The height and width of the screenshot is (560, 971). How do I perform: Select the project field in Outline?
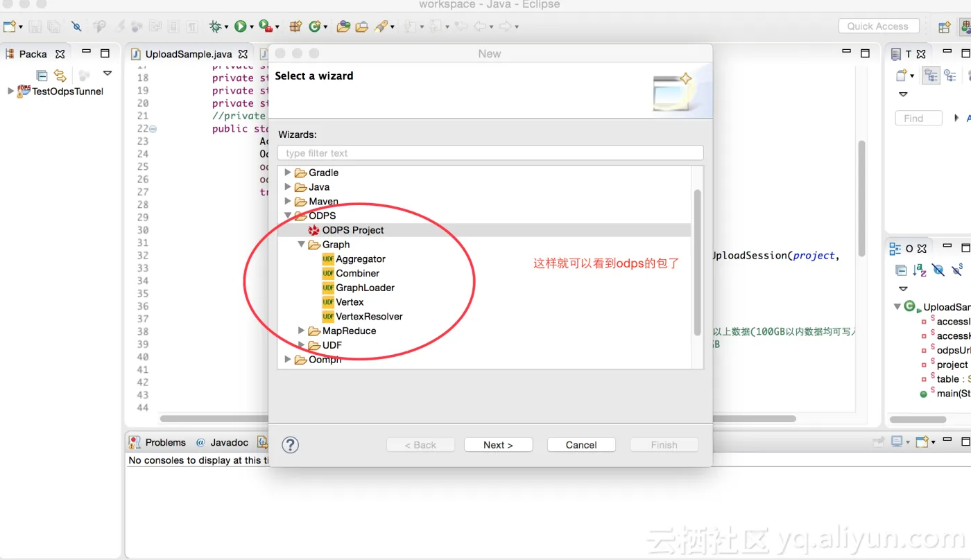(952, 365)
